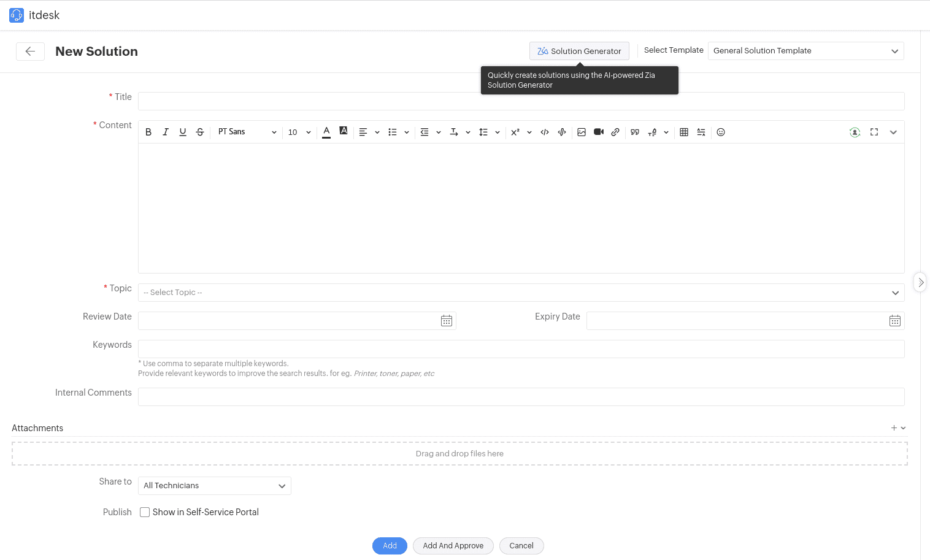This screenshot has height=560, width=930.
Task: Insert an image into the solution content
Action: [x=582, y=132]
